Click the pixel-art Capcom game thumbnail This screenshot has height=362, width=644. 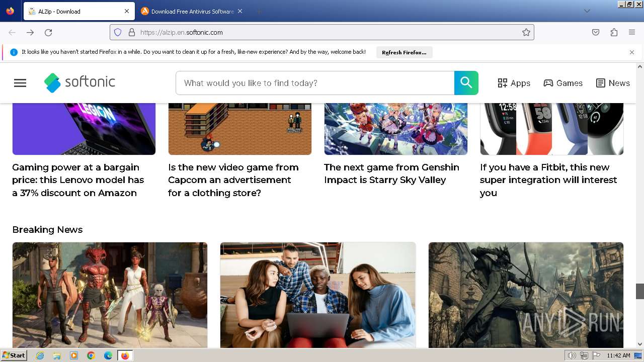click(240, 129)
